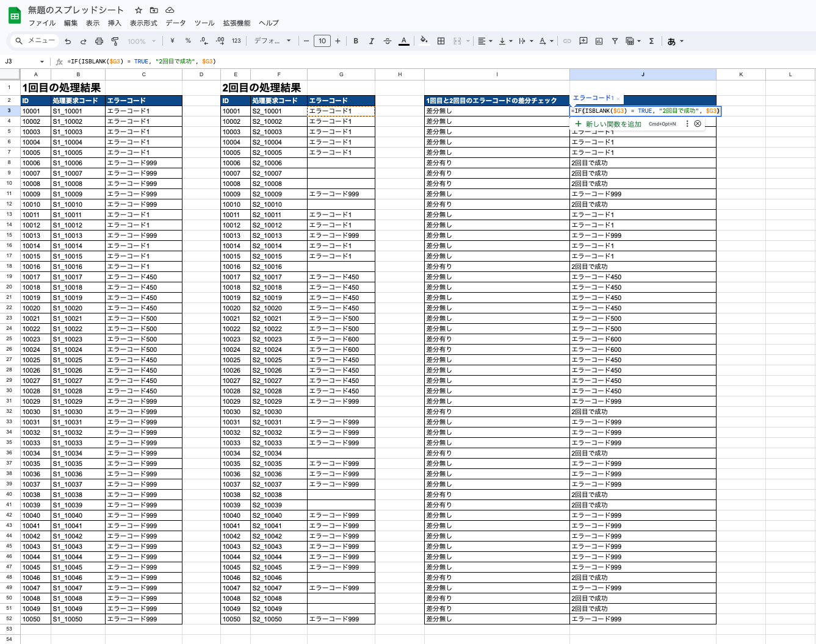Expand vertical align dropdown
The height and width of the screenshot is (644, 816).
[511, 41]
